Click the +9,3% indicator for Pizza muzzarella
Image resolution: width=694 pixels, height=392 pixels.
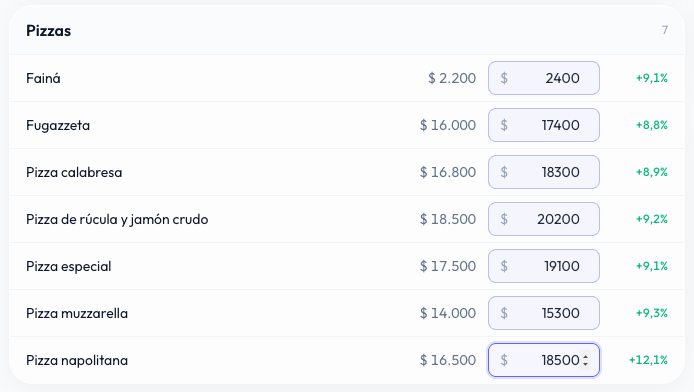click(x=652, y=313)
